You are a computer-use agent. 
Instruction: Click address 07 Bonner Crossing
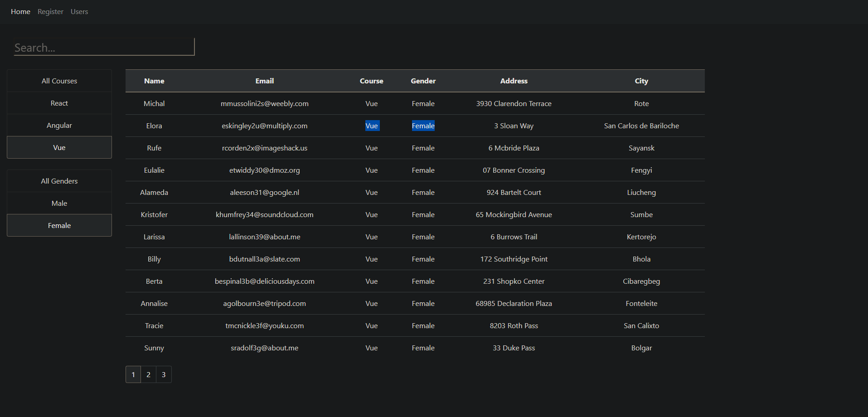click(x=514, y=170)
